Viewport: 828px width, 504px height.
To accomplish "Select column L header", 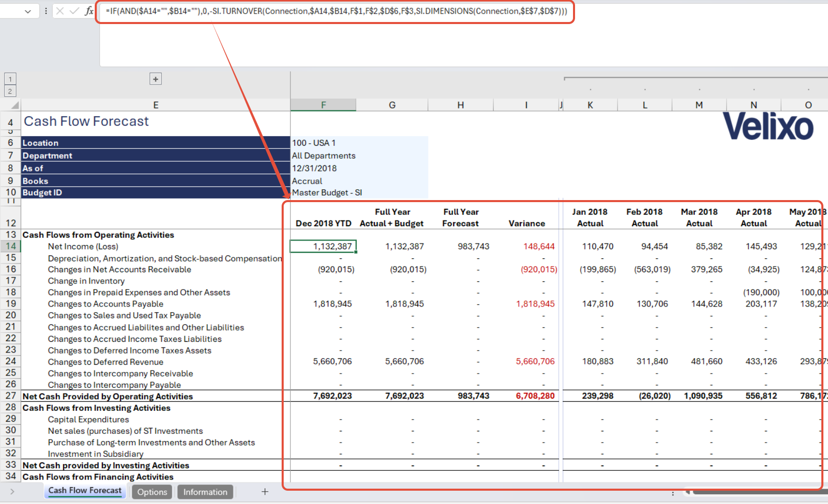I will tap(645, 105).
